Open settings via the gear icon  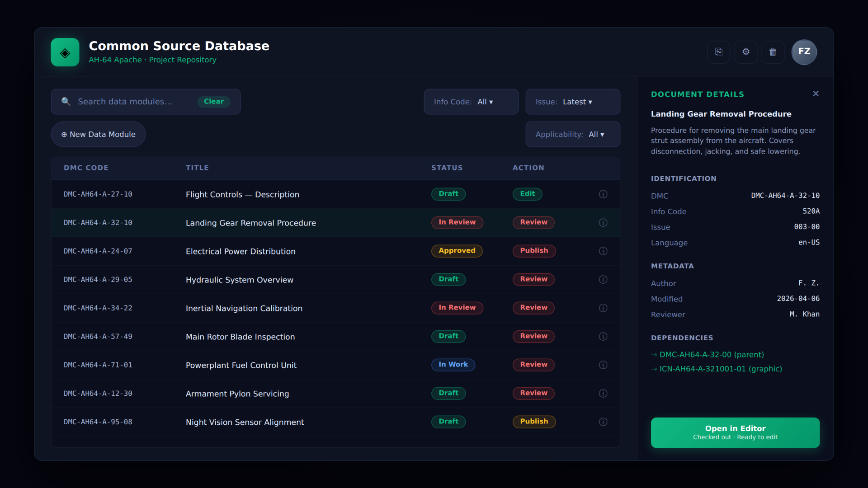point(746,52)
